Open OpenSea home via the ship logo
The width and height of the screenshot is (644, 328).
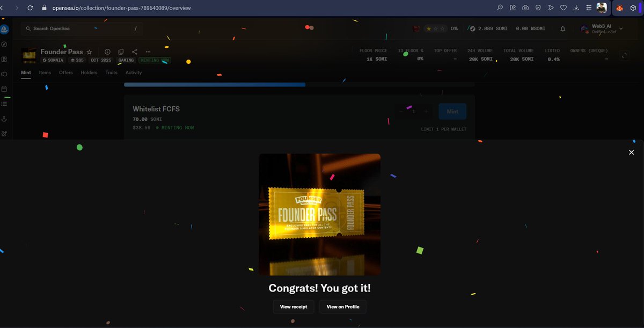(4, 29)
